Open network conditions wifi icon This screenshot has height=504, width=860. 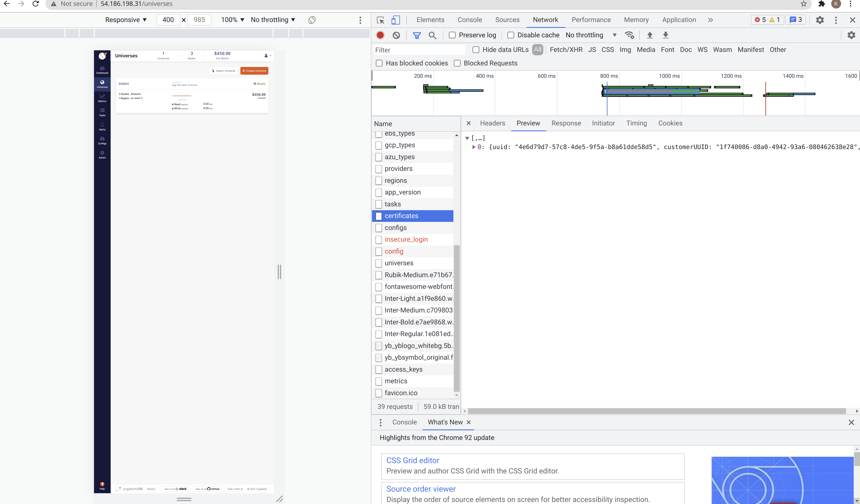point(629,35)
